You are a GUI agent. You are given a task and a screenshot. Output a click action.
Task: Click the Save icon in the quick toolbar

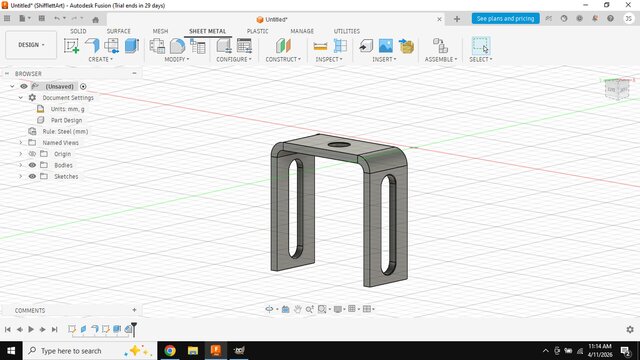(x=42, y=18)
